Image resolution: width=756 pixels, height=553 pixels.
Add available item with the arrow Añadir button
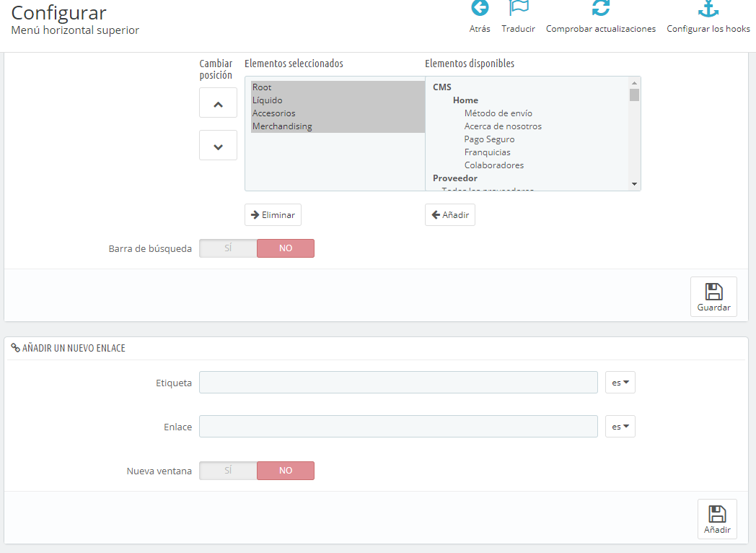click(x=450, y=214)
